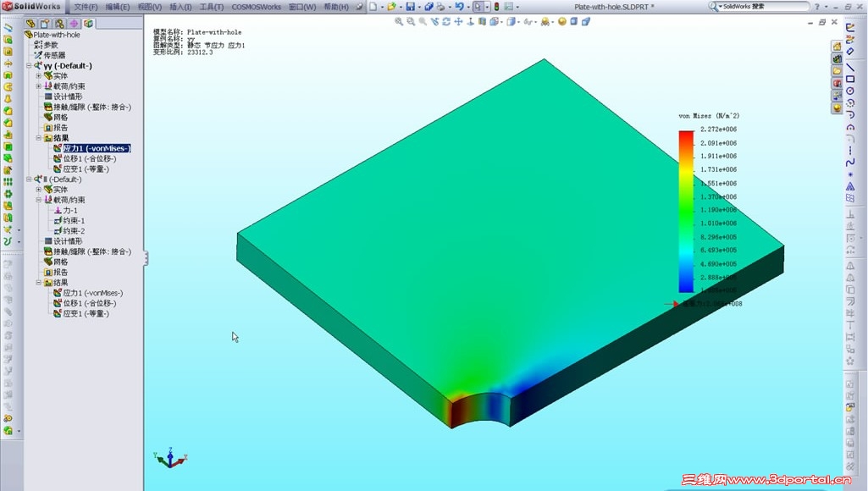Viewport: 868px width, 491px height.
Task: Click the von Mises (N/m^2) legend title
Action: (709, 116)
